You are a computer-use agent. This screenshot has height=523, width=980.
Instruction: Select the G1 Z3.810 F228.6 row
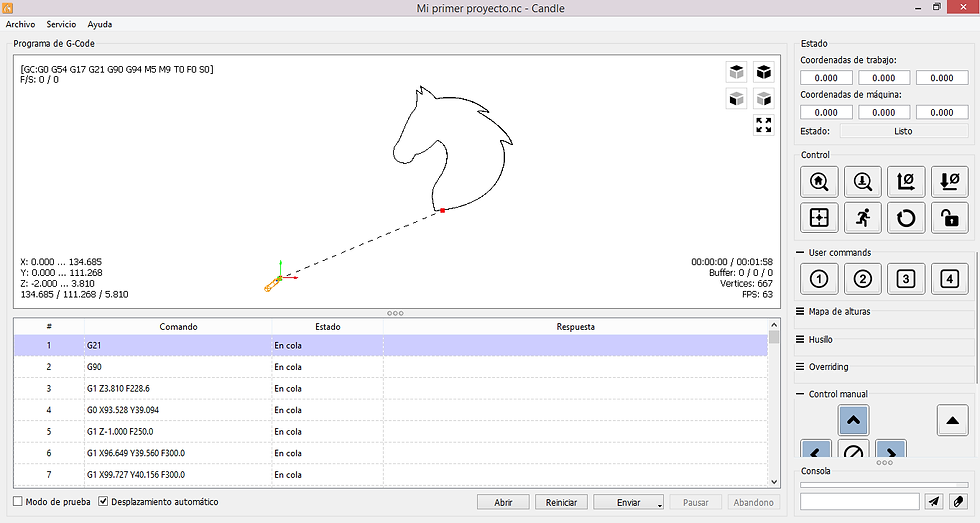[391, 389]
